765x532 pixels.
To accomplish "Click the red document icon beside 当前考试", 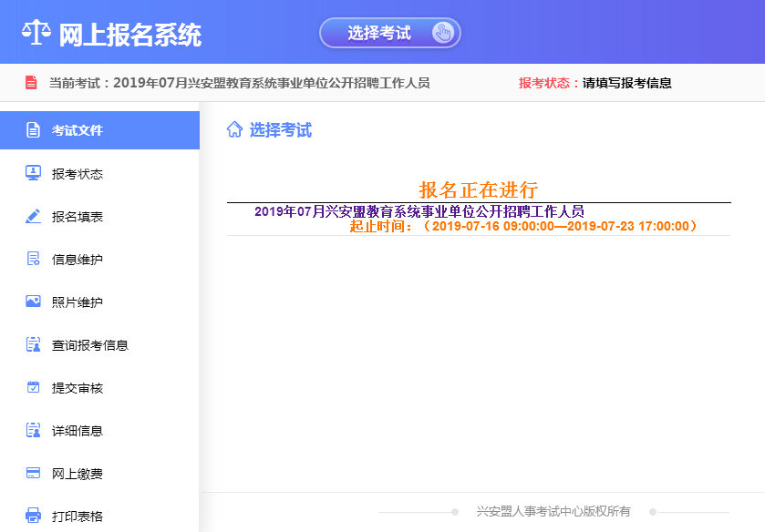I will [x=31, y=83].
